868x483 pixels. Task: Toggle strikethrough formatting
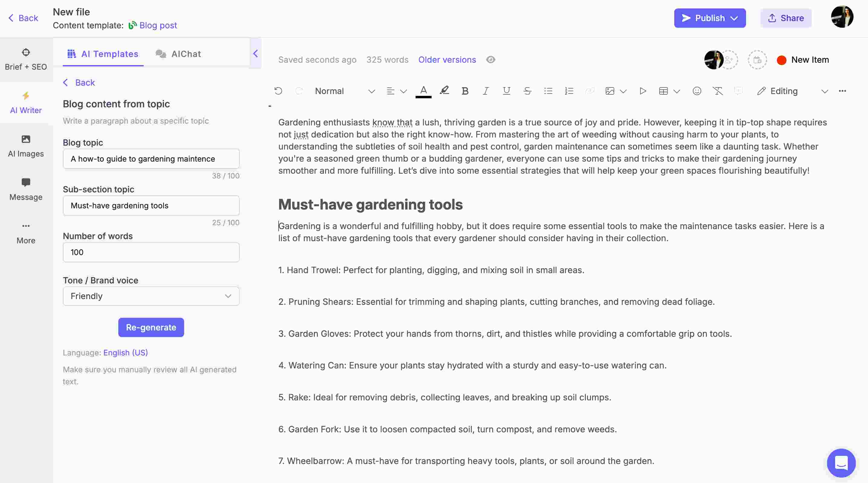pos(527,91)
